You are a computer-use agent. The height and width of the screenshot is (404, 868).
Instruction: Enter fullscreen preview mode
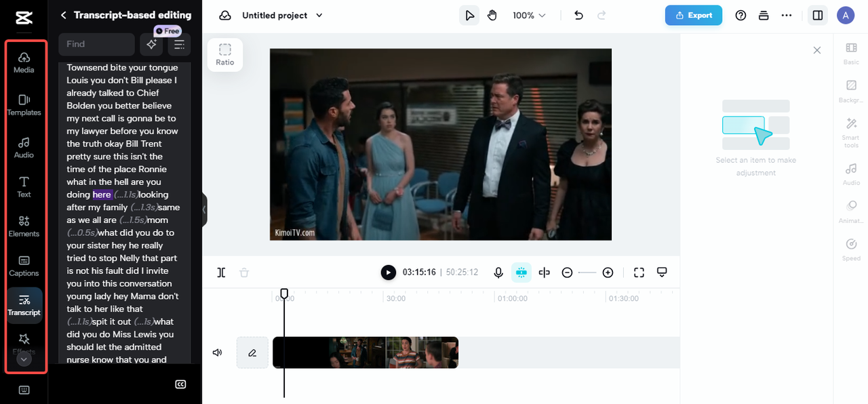[x=639, y=272]
